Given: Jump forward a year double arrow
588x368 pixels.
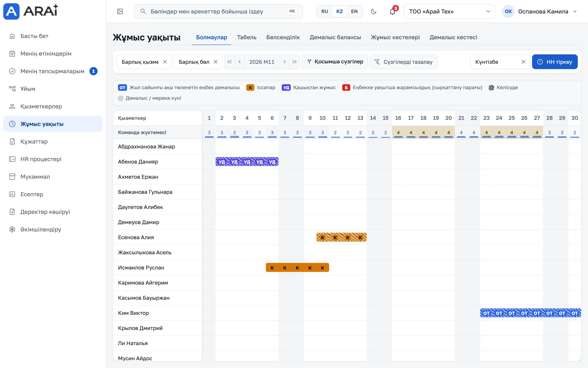Looking at the screenshot, I should 294,62.
